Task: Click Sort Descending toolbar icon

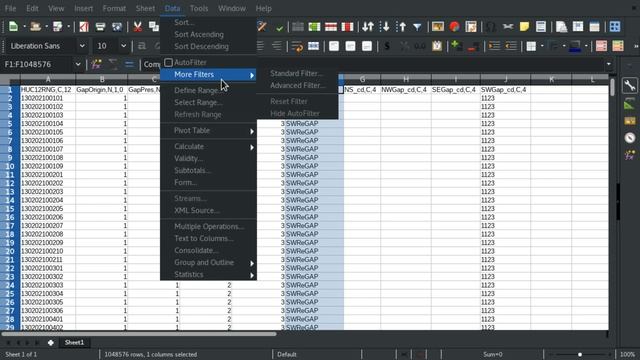Action: 402,27
